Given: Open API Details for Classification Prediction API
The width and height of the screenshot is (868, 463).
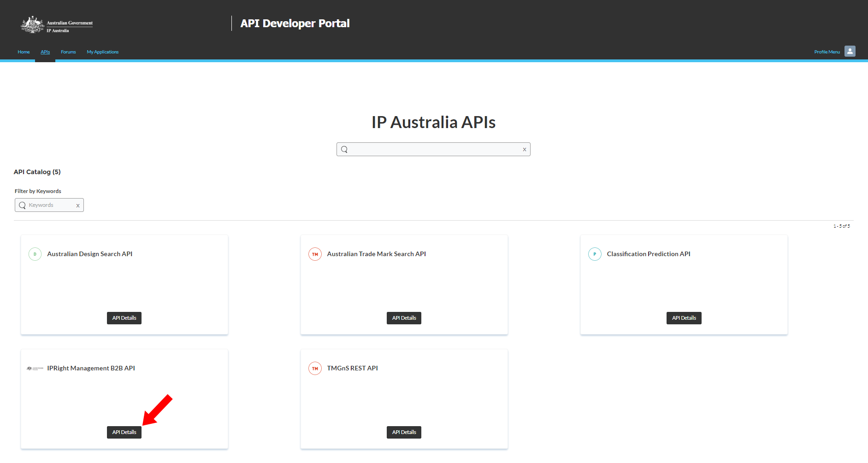Looking at the screenshot, I should pyautogui.click(x=684, y=318).
